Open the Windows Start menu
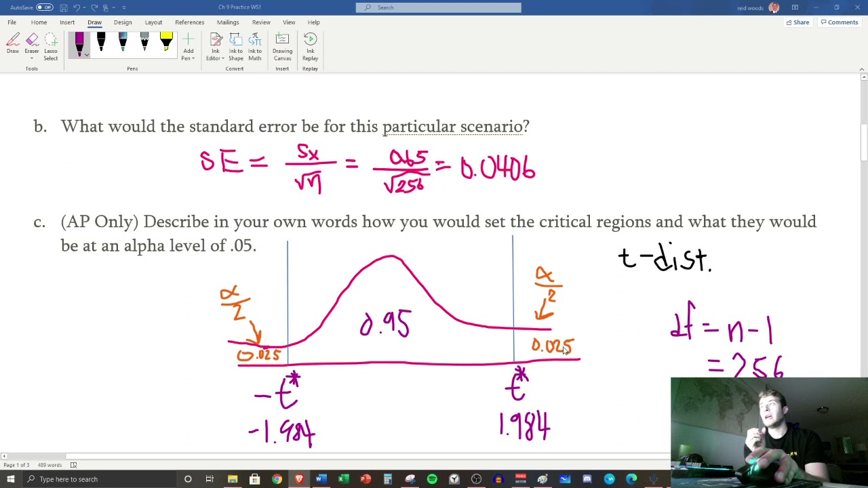Image resolution: width=868 pixels, height=488 pixels. point(11,479)
